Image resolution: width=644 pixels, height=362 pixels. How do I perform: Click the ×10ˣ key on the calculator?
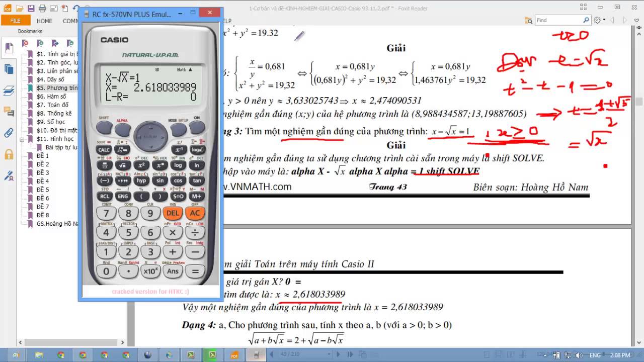150,271
